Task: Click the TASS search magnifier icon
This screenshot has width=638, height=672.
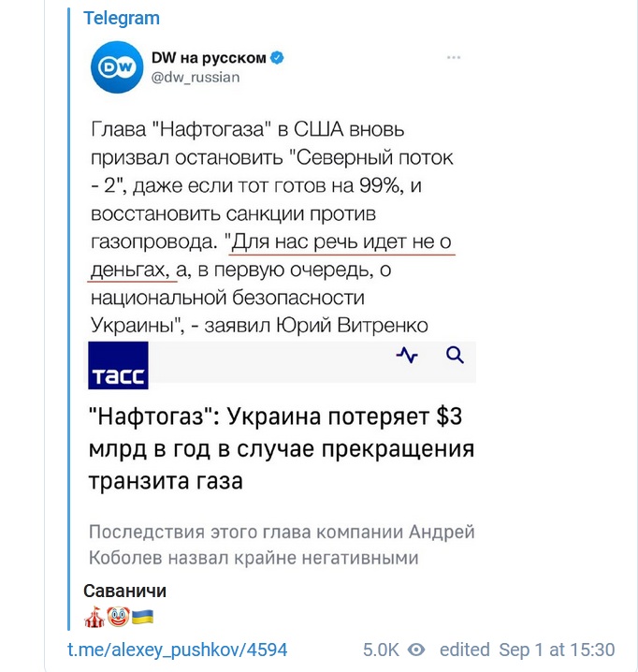Action: [x=455, y=356]
